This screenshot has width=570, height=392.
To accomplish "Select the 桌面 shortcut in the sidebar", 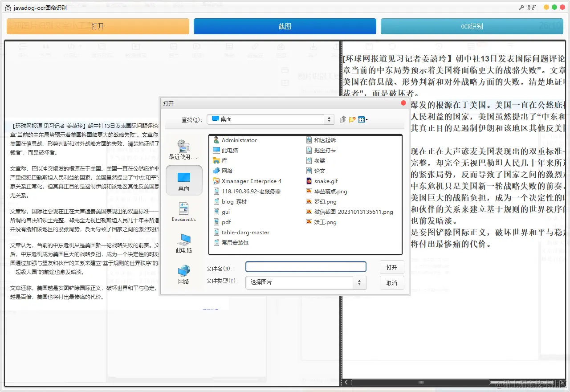I will tap(184, 180).
